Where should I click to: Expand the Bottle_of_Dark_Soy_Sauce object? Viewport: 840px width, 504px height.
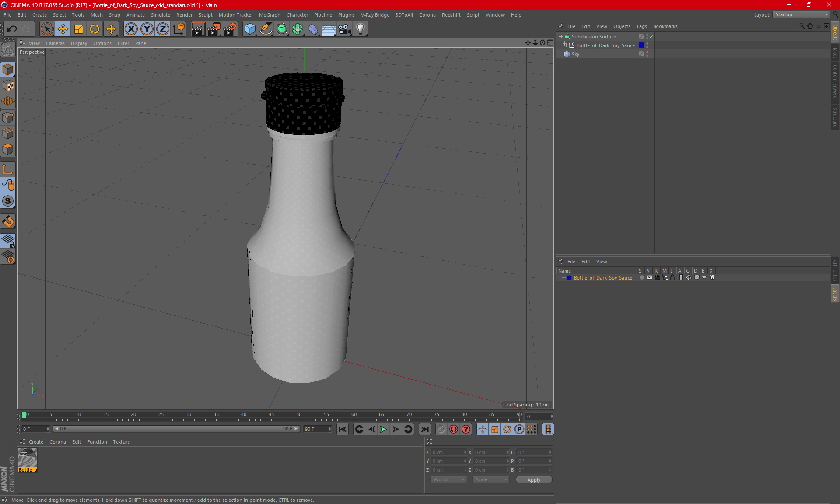pyautogui.click(x=564, y=45)
